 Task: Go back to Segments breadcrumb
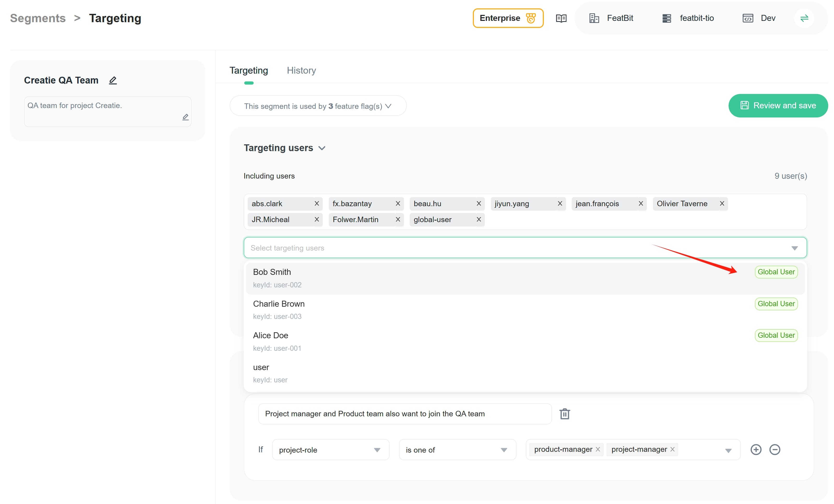(38, 18)
